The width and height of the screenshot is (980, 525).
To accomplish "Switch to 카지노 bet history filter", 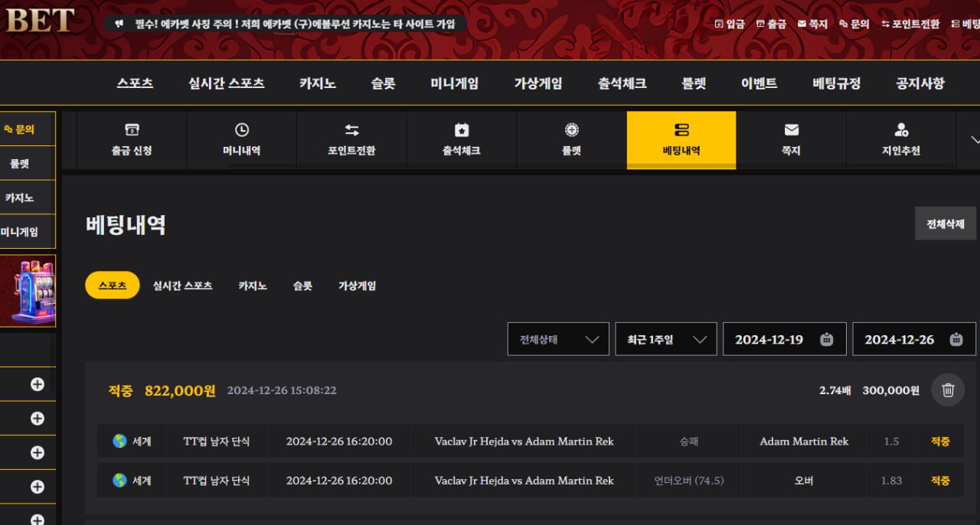I will coord(253,285).
